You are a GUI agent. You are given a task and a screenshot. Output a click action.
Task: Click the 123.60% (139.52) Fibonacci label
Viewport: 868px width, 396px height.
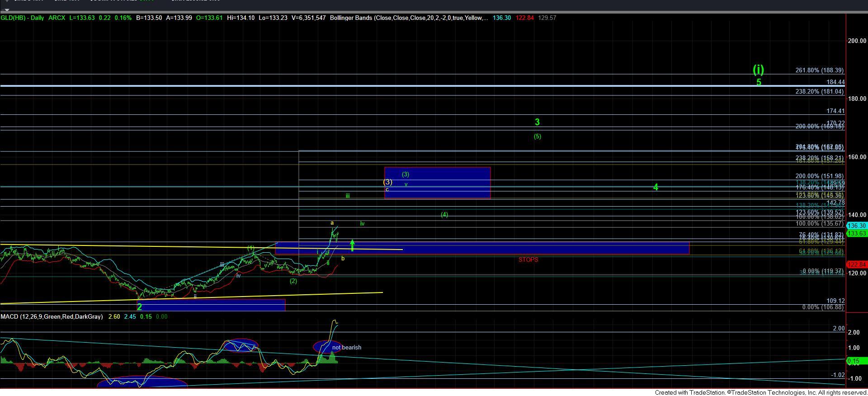pos(819,212)
